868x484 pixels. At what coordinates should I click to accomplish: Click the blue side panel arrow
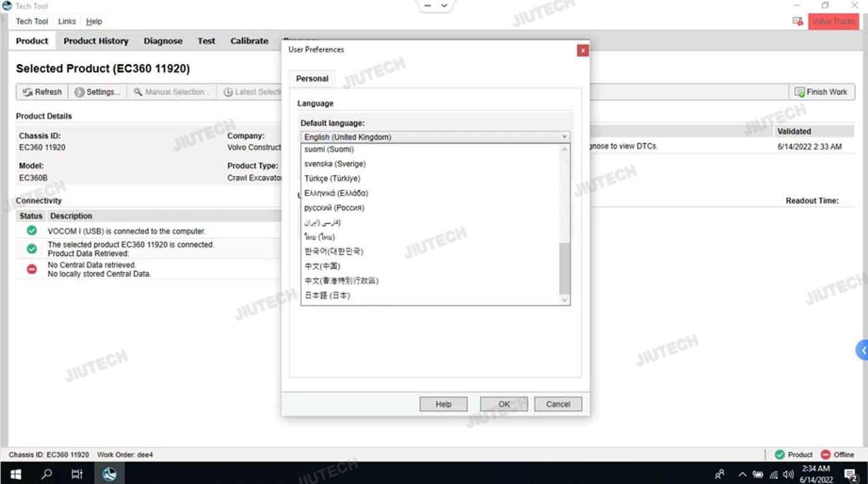(862, 350)
